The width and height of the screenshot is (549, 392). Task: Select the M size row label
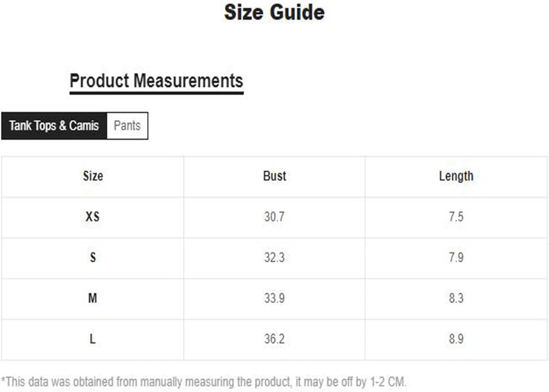click(x=93, y=298)
